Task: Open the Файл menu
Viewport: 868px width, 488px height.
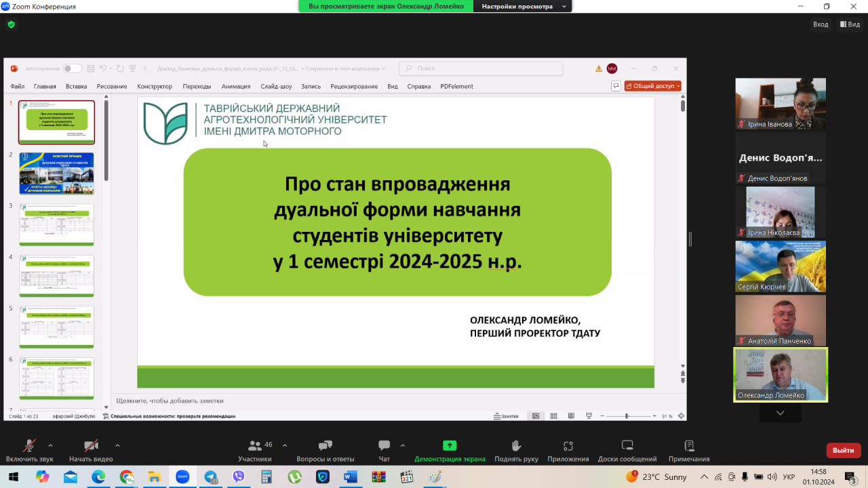Action: 18,86
